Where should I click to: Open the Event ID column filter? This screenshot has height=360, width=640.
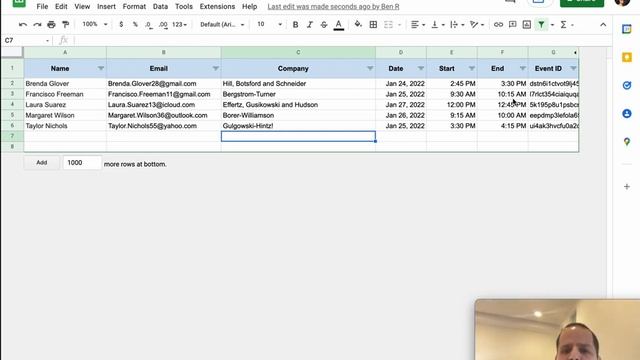pos(573,69)
